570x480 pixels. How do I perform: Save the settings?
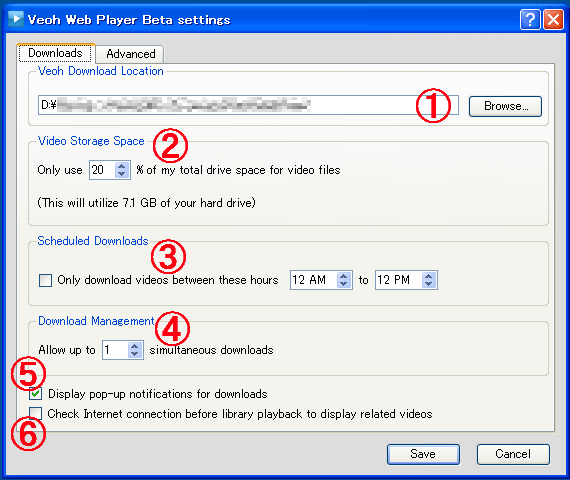coord(423,454)
